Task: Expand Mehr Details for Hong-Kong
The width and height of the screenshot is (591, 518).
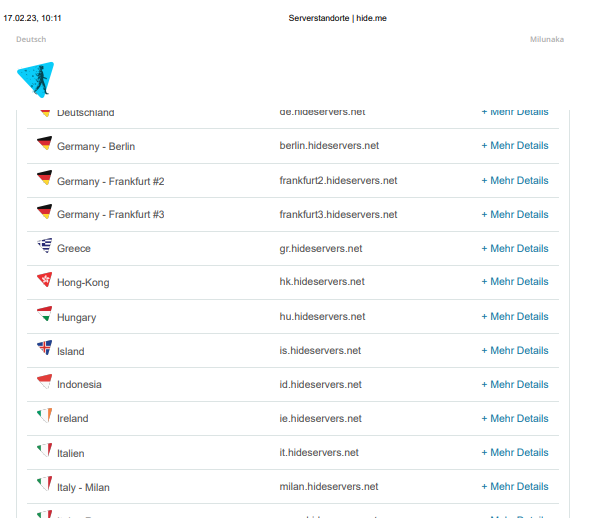Action: 515,282
